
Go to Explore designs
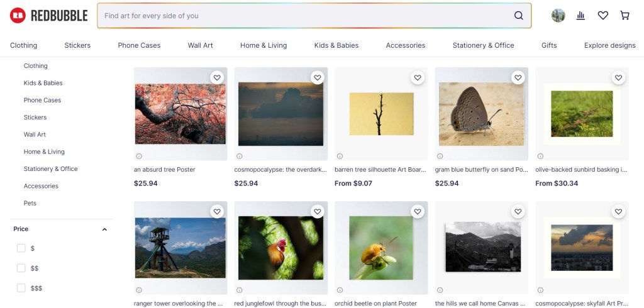[609, 45]
